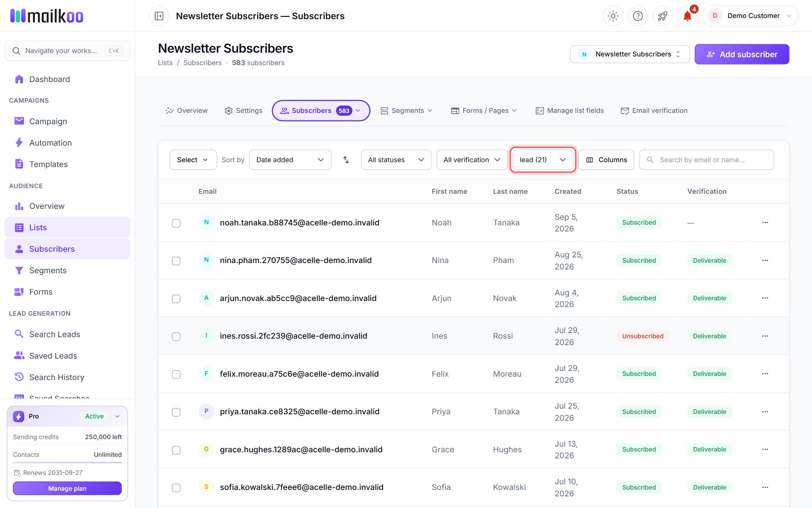Switch to the Settings tab
This screenshot has height=508, width=812.
tap(244, 111)
